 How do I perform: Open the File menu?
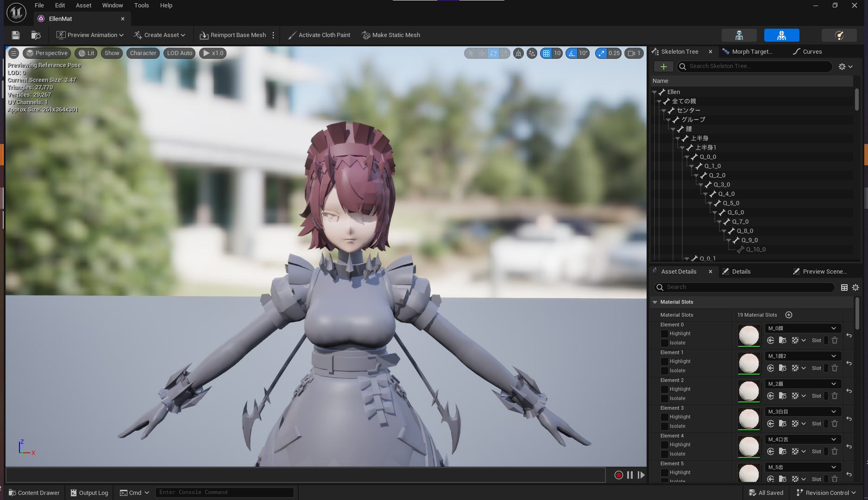point(39,6)
